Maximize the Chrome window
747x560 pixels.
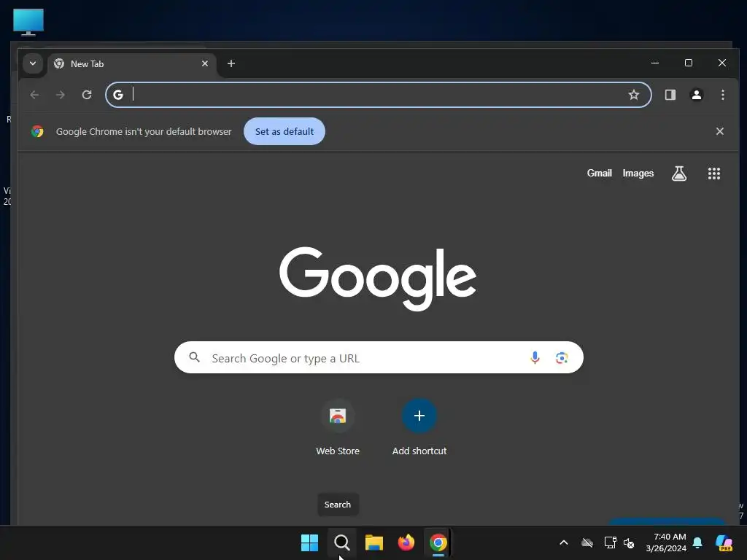pos(689,63)
